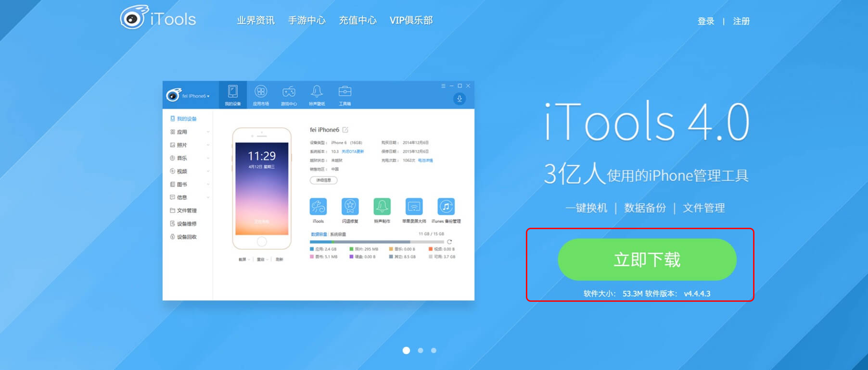The image size is (868, 370).
Task: Open the 截屏 screenshot dropdown below phone
Action: tap(244, 259)
